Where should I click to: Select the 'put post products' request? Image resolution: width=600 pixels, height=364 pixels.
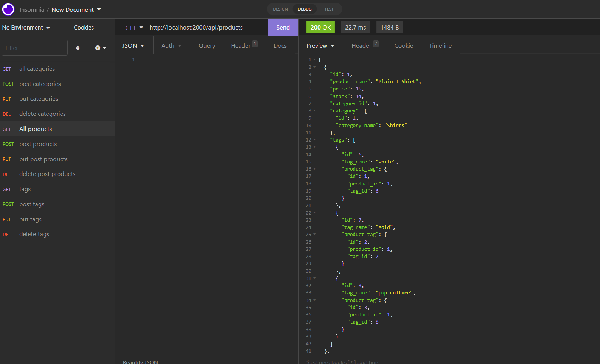[57, 159]
